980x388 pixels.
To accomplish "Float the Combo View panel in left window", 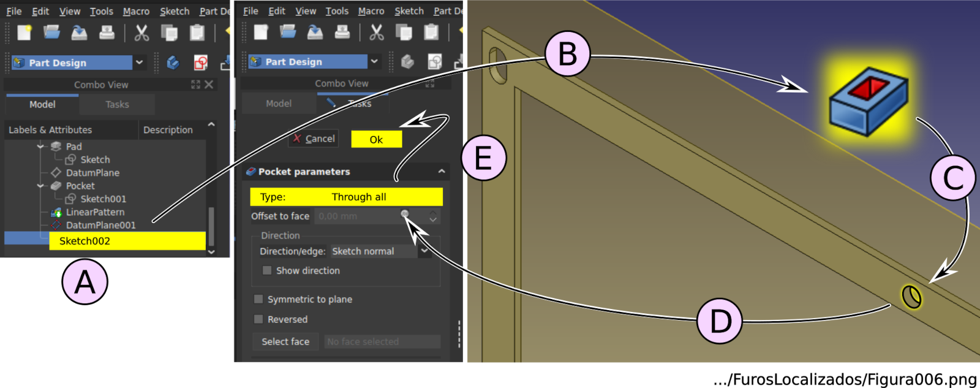I will [x=195, y=85].
